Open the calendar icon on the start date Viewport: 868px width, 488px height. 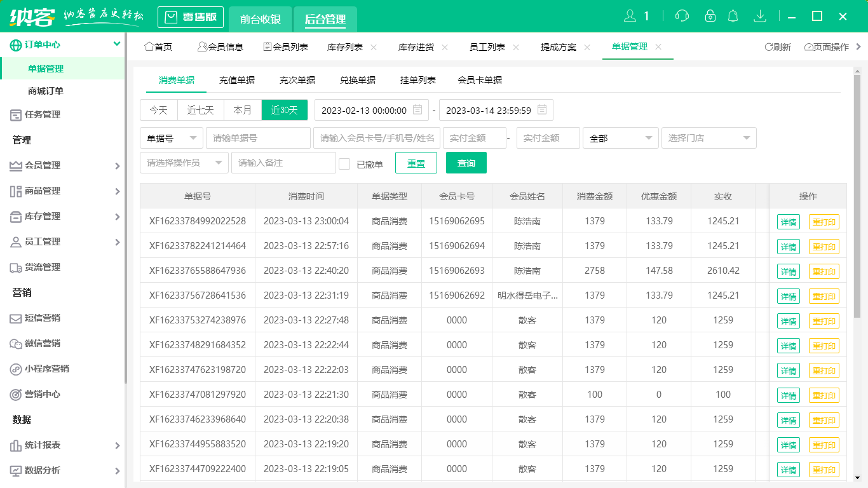416,109
